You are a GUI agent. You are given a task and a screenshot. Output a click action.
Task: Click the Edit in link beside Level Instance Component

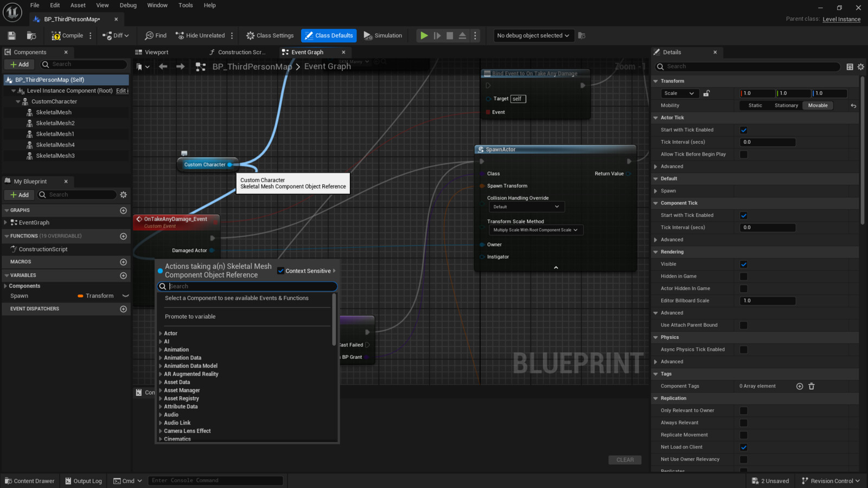tap(122, 91)
